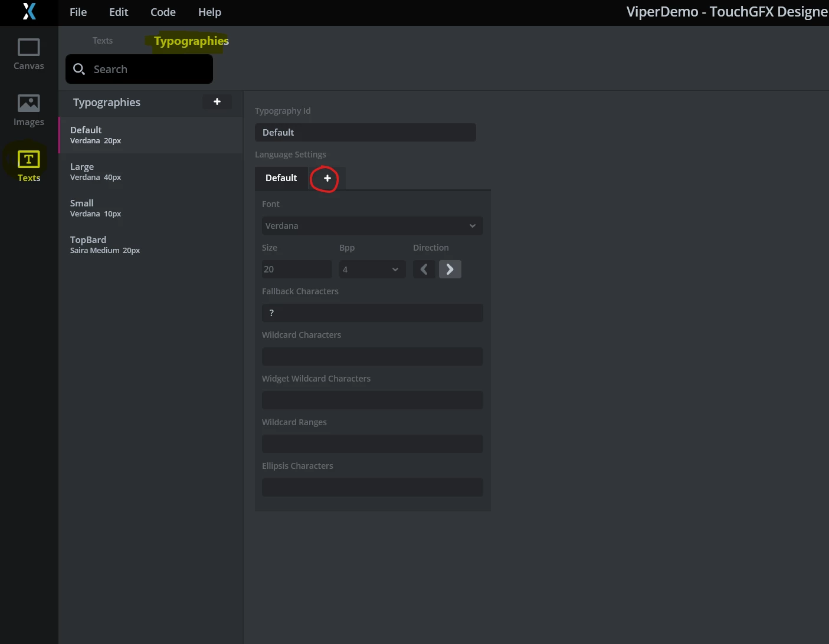Click the Search input field
The height and width of the screenshot is (644, 829).
(139, 69)
